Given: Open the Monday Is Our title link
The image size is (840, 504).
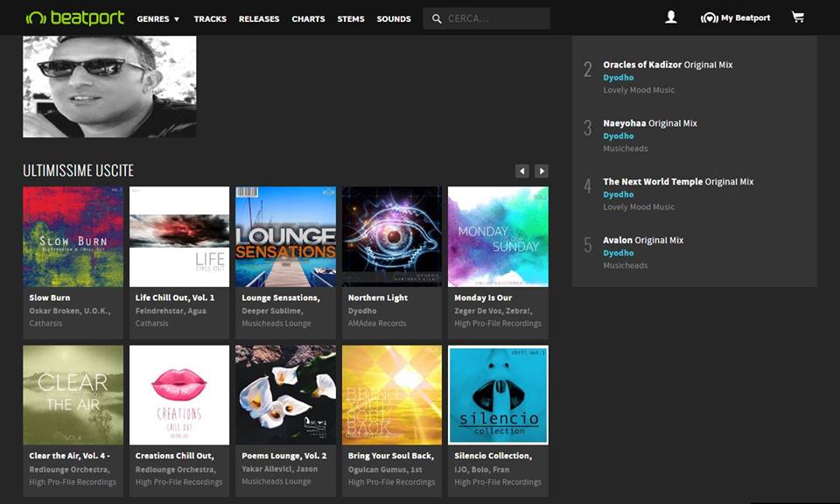Looking at the screenshot, I should click(x=483, y=297).
